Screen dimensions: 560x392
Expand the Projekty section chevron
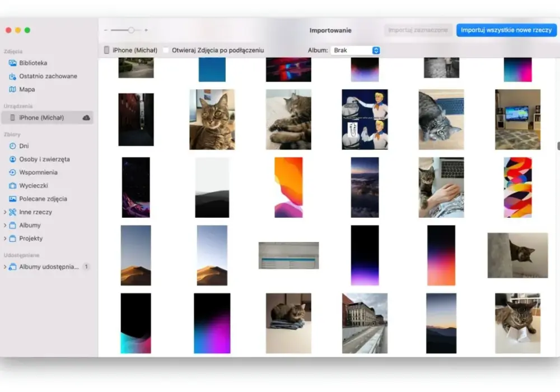tap(5, 239)
